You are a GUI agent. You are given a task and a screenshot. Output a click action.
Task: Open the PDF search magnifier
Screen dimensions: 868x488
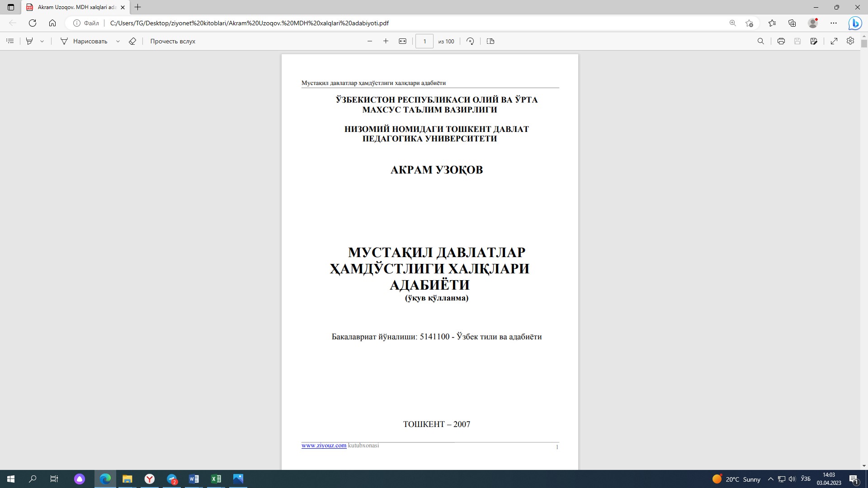pos(761,41)
